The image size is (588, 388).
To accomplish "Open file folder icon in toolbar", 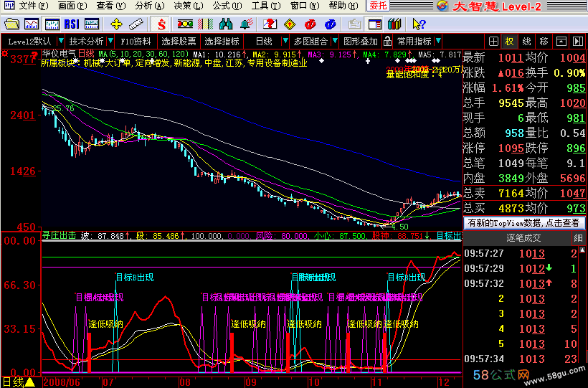I will [x=11, y=24].
